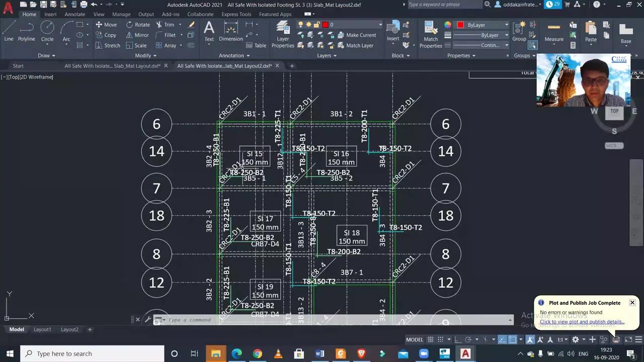Insert a Table annotation
This screenshot has height=362, width=644.
[256, 45]
